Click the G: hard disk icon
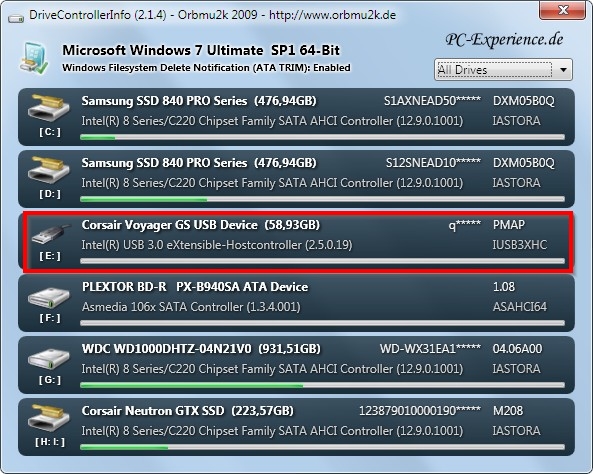 pyautogui.click(x=49, y=359)
